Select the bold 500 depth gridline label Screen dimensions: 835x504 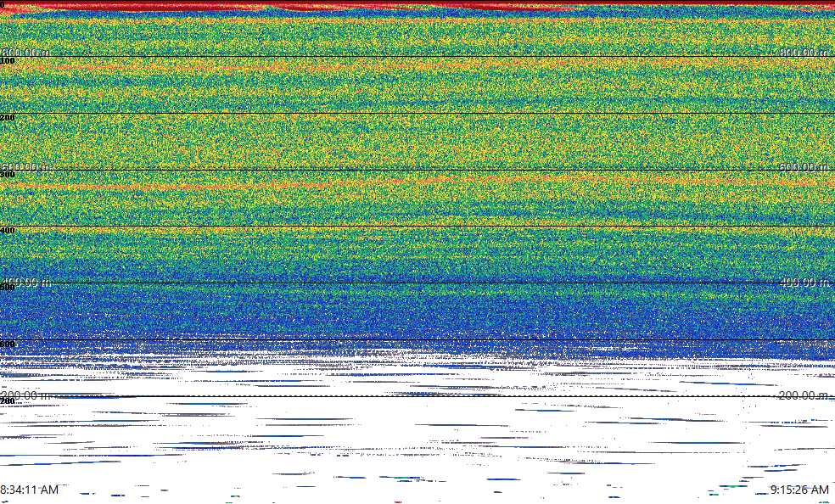point(8,288)
